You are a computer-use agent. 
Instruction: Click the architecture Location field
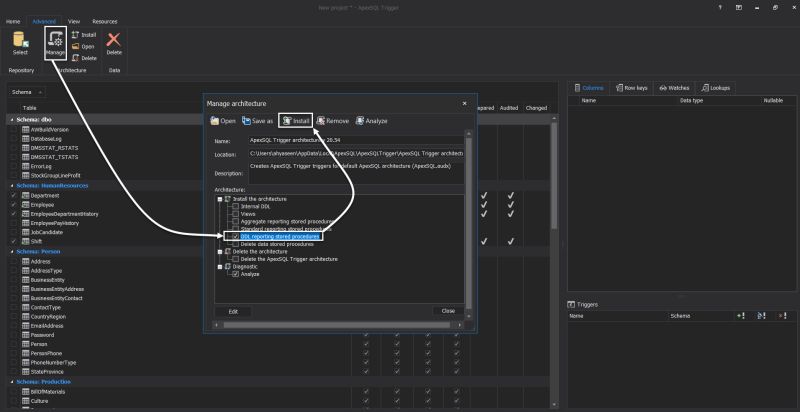click(356, 153)
